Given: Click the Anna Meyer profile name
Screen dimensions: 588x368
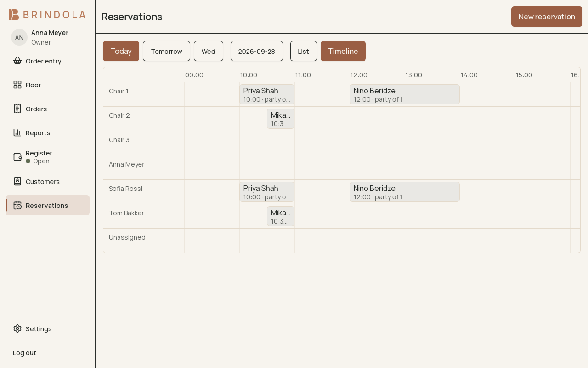Looking at the screenshot, I should tap(50, 33).
